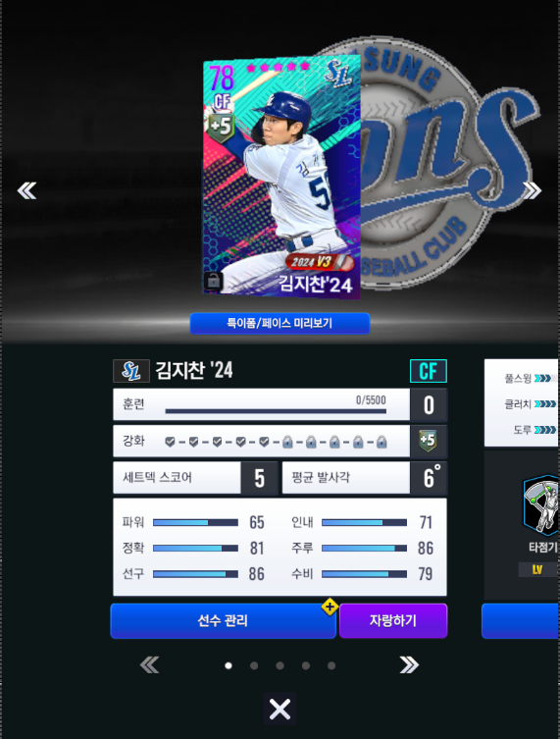
Task: Click the Samsung Lions logo beside 김지찬 '24
Action: 131,370
